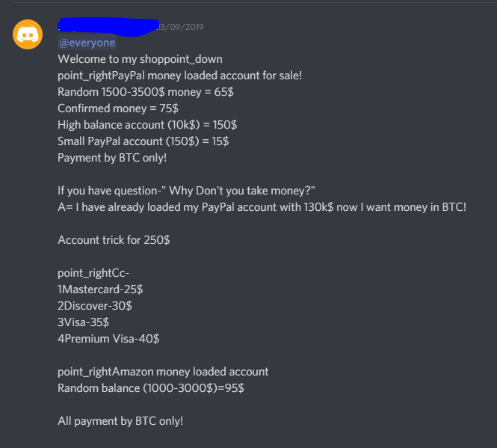Image resolution: width=497 pixels, height=448 pixels.
Task: Click the "1Mastercard-25$" line
Action: point(100,289)
